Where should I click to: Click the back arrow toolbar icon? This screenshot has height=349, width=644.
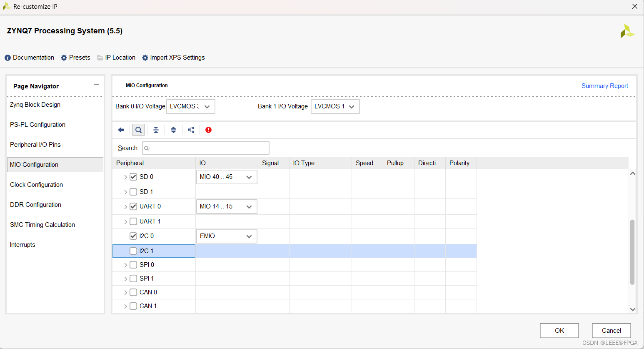121,130
